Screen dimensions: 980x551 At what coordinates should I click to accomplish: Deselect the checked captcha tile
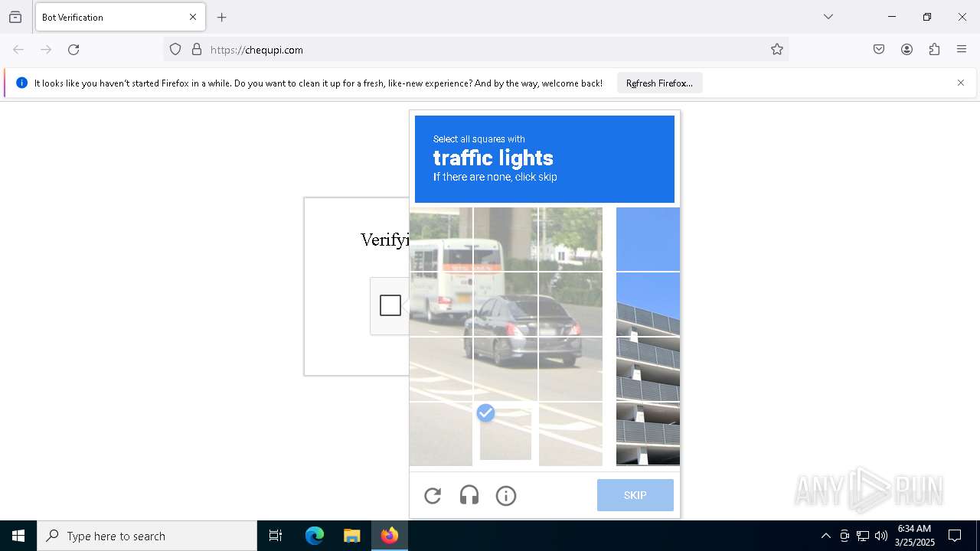click(505, 434)
